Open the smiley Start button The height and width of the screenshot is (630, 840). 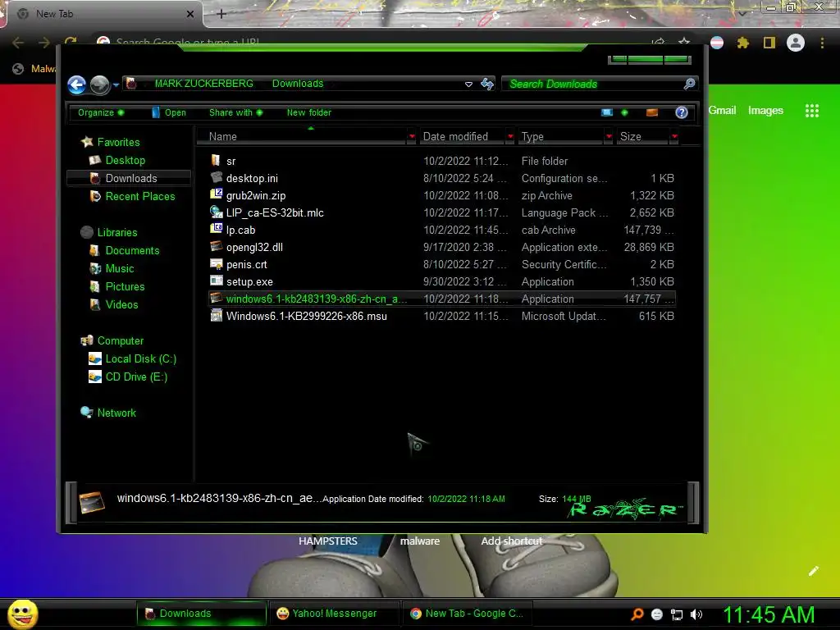[22, 614]
